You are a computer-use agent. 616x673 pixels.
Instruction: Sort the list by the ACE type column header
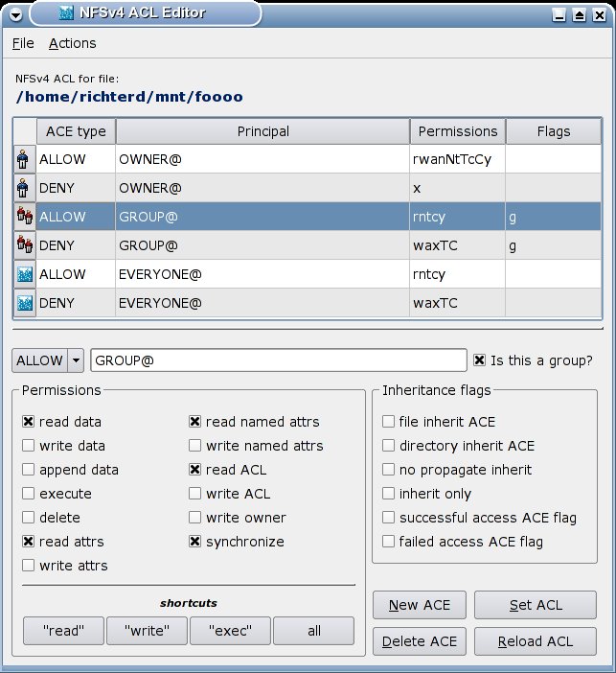click(75, 131)
